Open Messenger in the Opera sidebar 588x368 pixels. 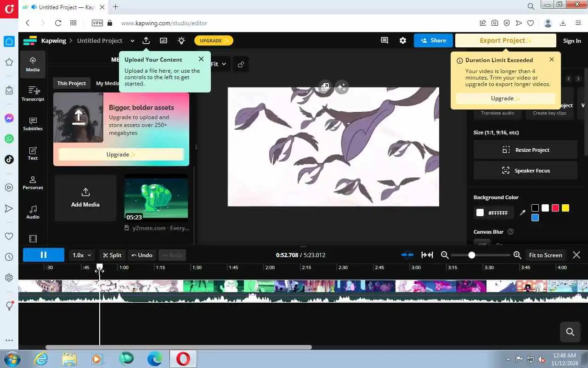9,118
